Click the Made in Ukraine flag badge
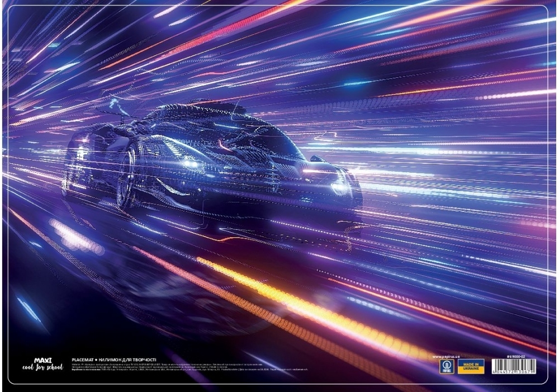This screenshot has width=559, height=392. 471,366
